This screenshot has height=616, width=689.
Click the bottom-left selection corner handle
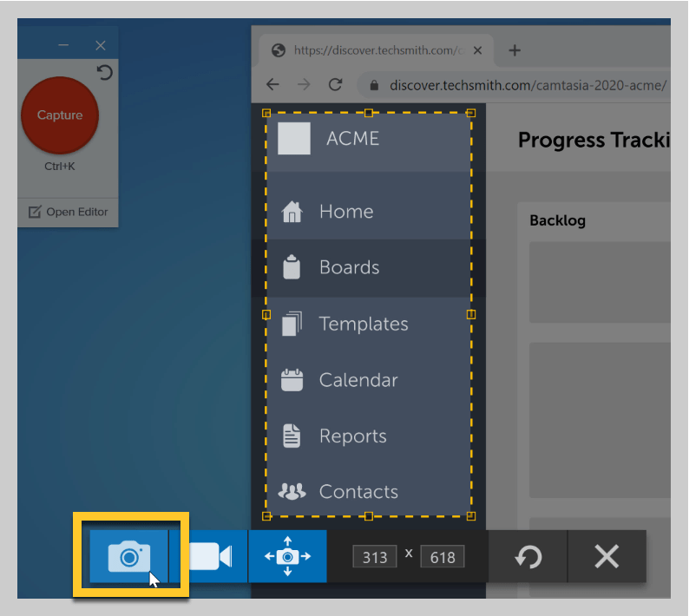coord(266,516)
